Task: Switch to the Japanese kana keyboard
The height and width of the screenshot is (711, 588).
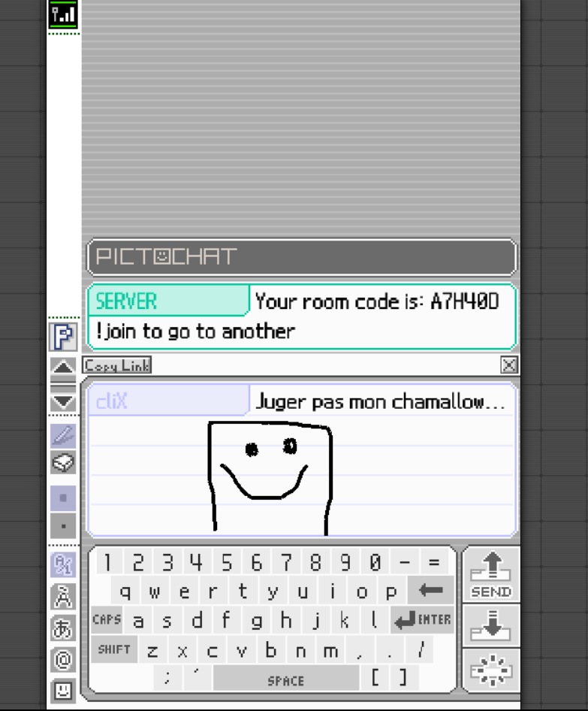Action: click(63, 628)
